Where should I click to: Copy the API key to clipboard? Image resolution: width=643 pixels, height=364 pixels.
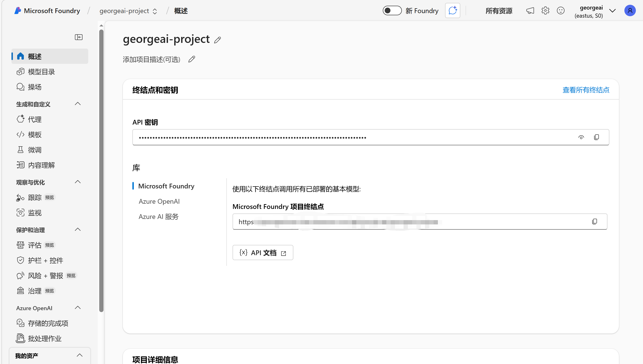596,137
